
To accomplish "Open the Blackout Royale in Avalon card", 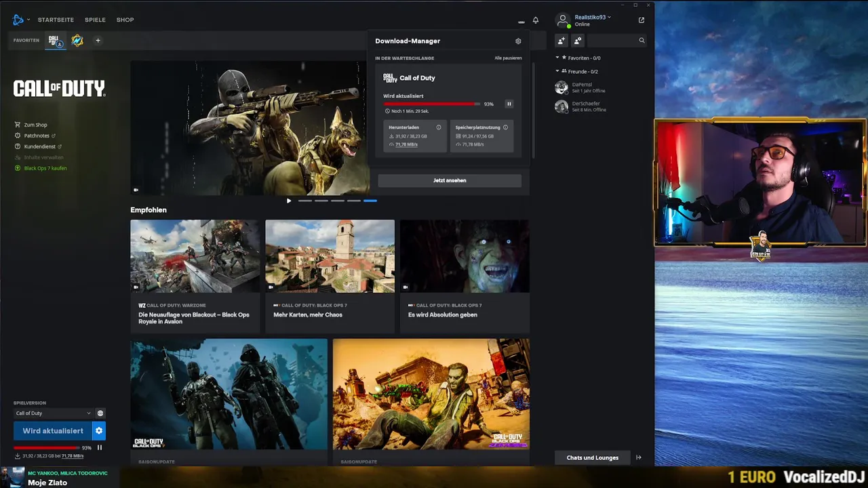I will coord(195,276).
